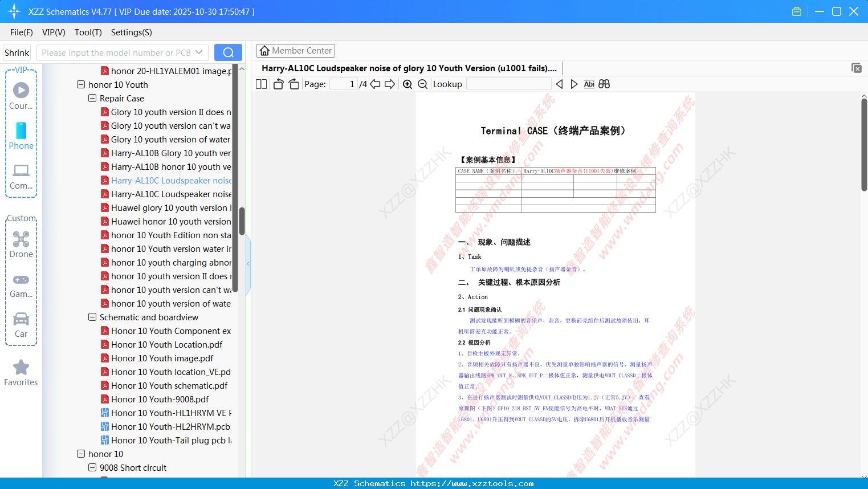This screenshot has width=868, height=489.
Task: Open the Tool(T) menu
Action: [x=88, y=32]
